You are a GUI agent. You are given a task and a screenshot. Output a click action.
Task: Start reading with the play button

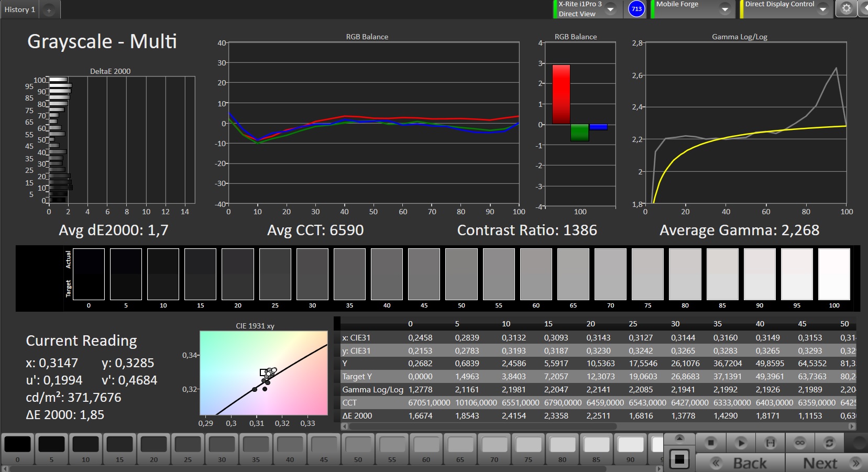[741, 443]
